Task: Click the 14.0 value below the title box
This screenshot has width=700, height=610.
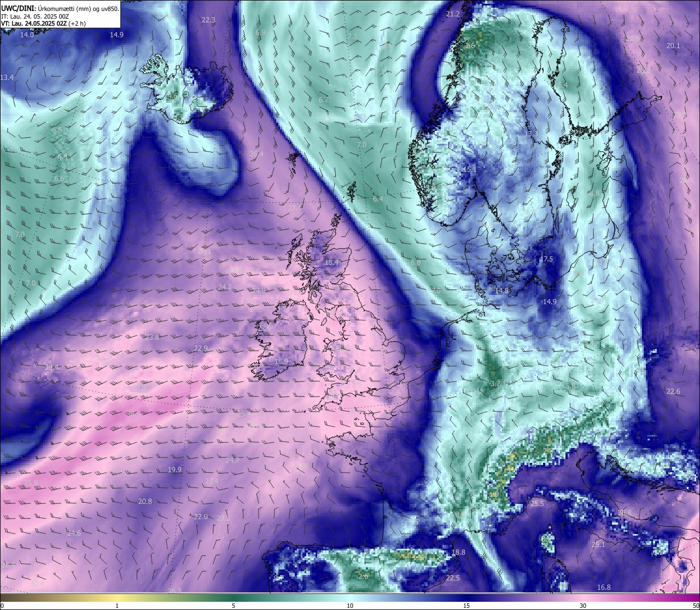Action: [x=27, y=34]
